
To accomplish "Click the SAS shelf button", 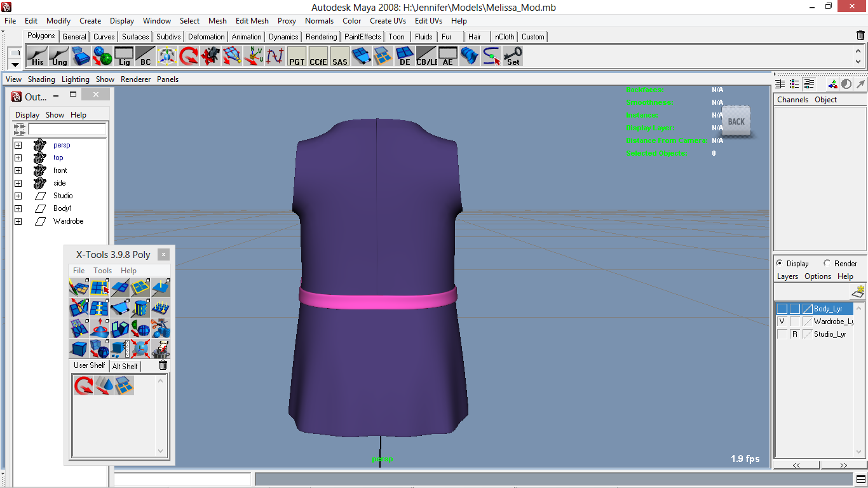I will [340, 57].
